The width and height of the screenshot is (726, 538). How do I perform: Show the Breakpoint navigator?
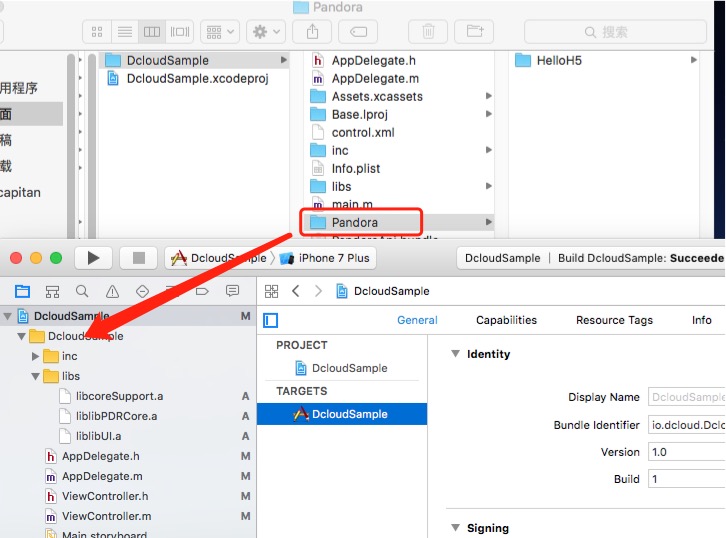click(x=202, y=291)
